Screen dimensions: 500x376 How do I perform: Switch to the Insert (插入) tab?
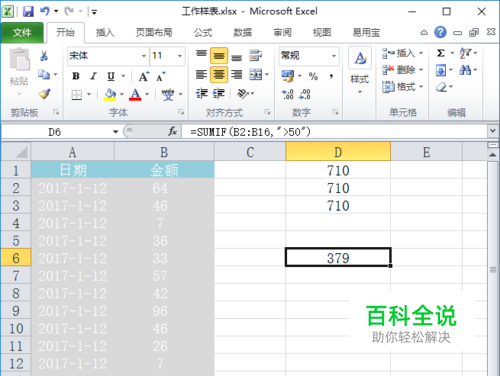tap(105, 32)
